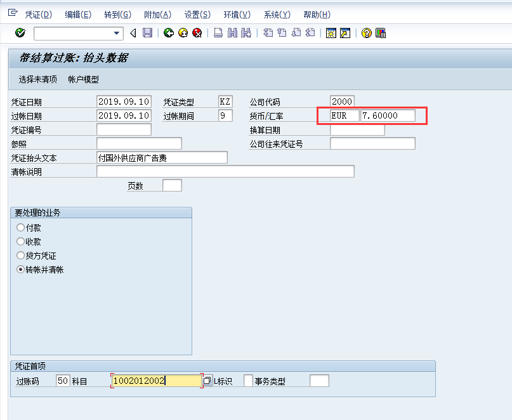
Task: Click the Find Next binoculars icon
Action: (246, 33)
